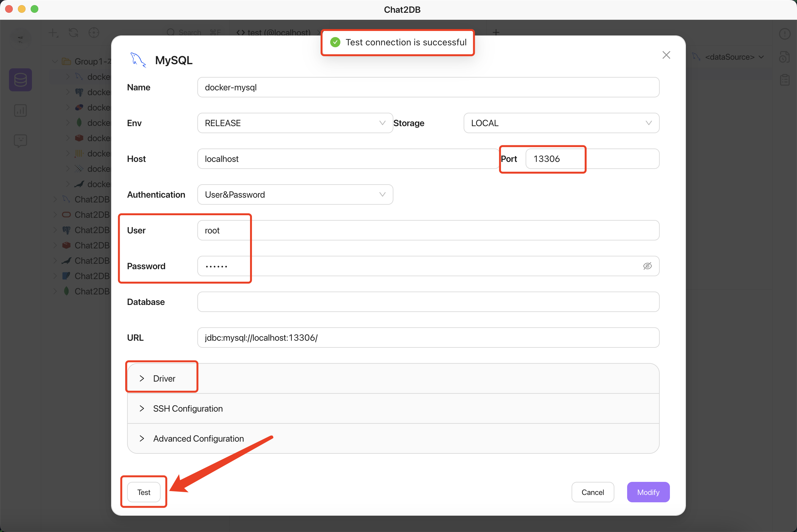Click the MySQL dolphin icon in dialog header

(x=138, y=60)
